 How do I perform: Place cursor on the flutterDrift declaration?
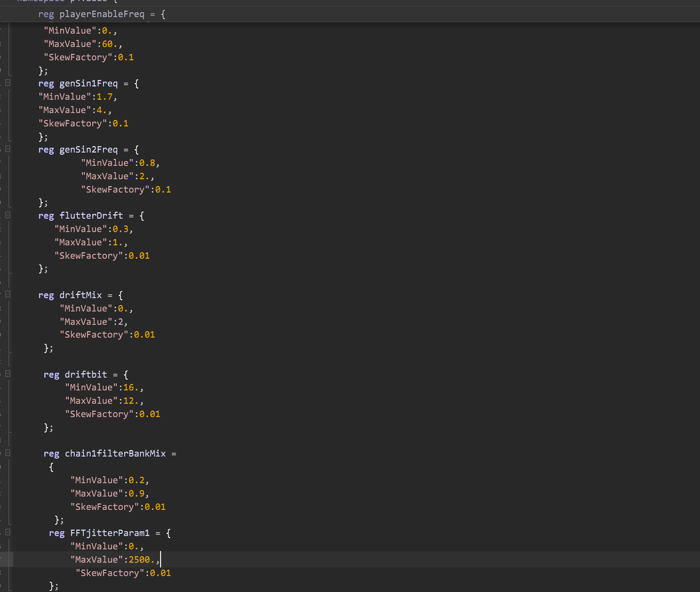91,215
